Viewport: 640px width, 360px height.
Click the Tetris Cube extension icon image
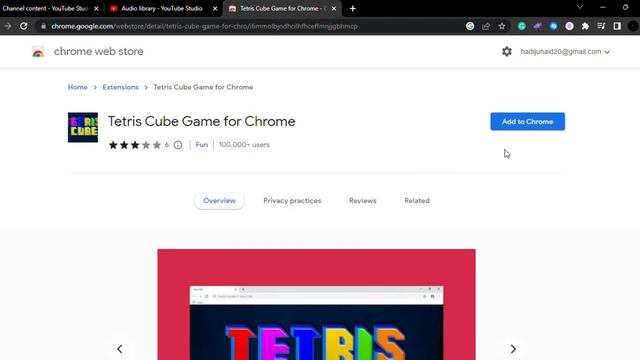83,127
